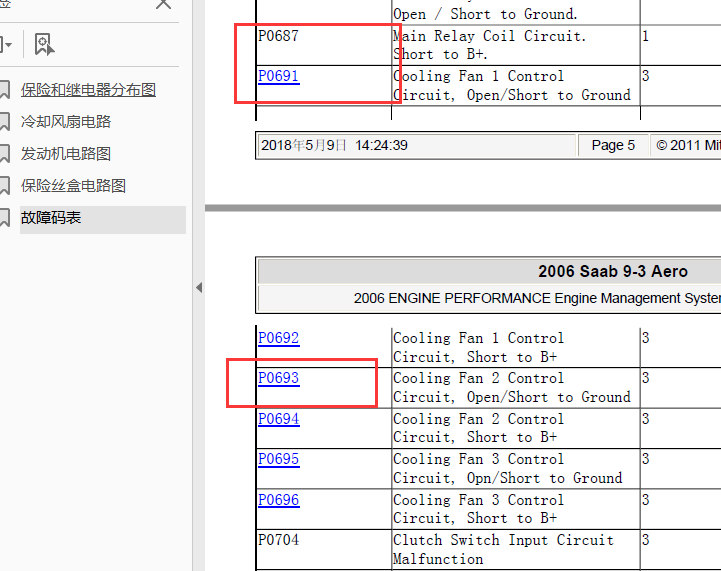Close the bookmarks panel with the X
The height and width of the screenshot is (571, 721).
pyautogui.click(x=163, y=4)
